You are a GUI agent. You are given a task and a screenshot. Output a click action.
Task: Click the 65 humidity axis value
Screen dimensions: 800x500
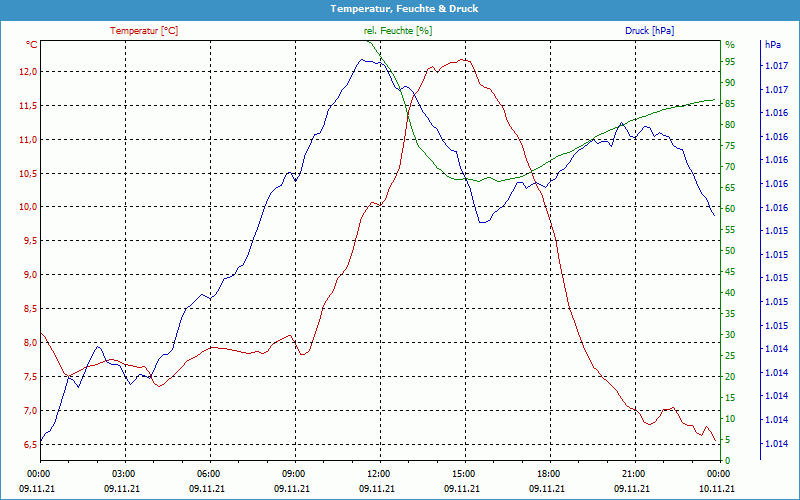[x=730, y=188]
